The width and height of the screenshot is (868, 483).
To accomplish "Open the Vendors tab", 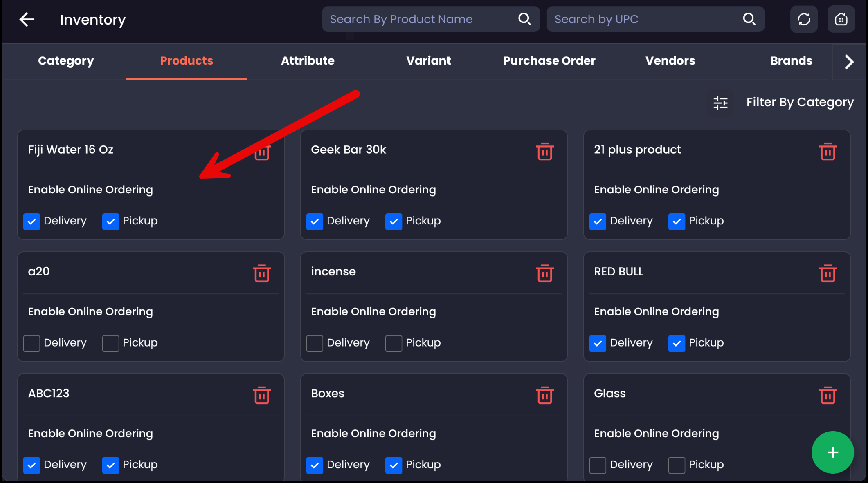I will pyautogui.click(x=670, y=61).
